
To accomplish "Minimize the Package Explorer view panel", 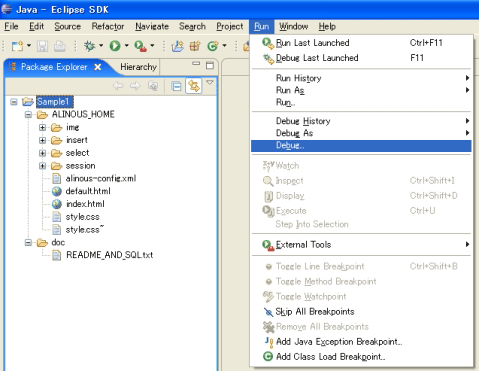I will [x=196, y=63].
